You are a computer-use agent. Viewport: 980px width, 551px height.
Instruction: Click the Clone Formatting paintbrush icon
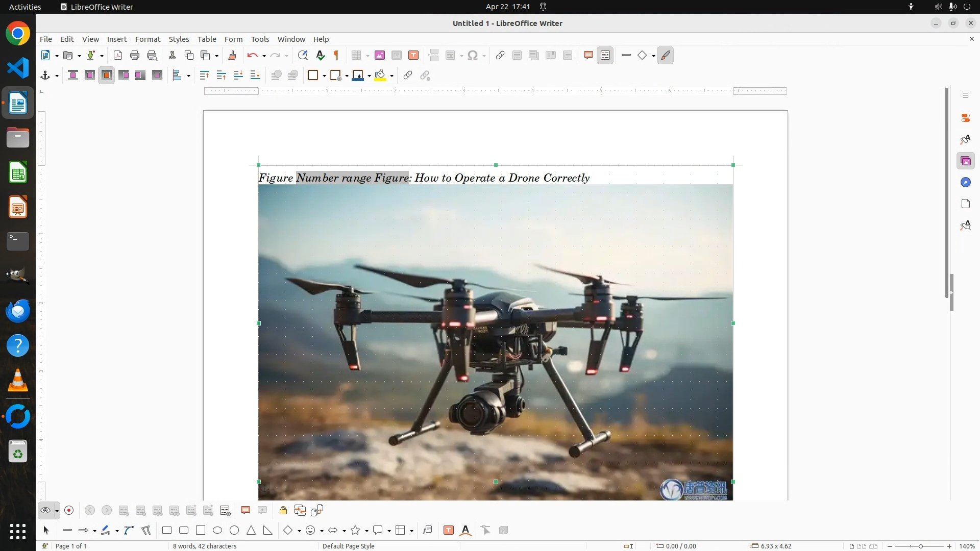(x=232, y=56)
